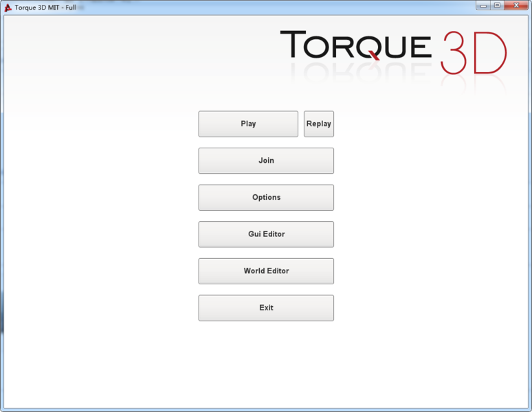Open the Options dialog
This screenshot has height=412, width=532.
coord(266,198)
